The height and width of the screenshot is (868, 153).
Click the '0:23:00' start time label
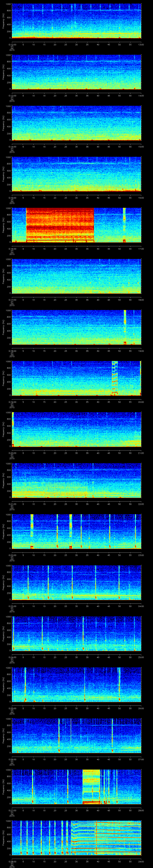(x=12, y=606)
